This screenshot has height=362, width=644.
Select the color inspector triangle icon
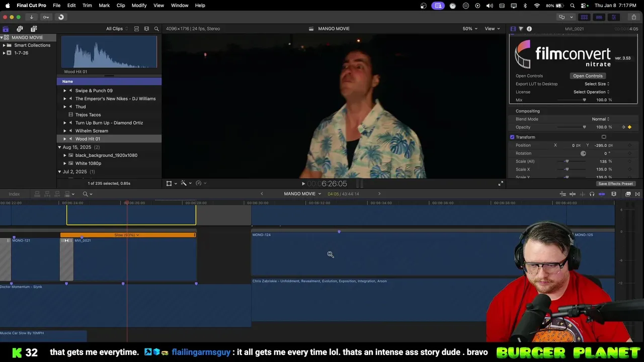point(521,29)
